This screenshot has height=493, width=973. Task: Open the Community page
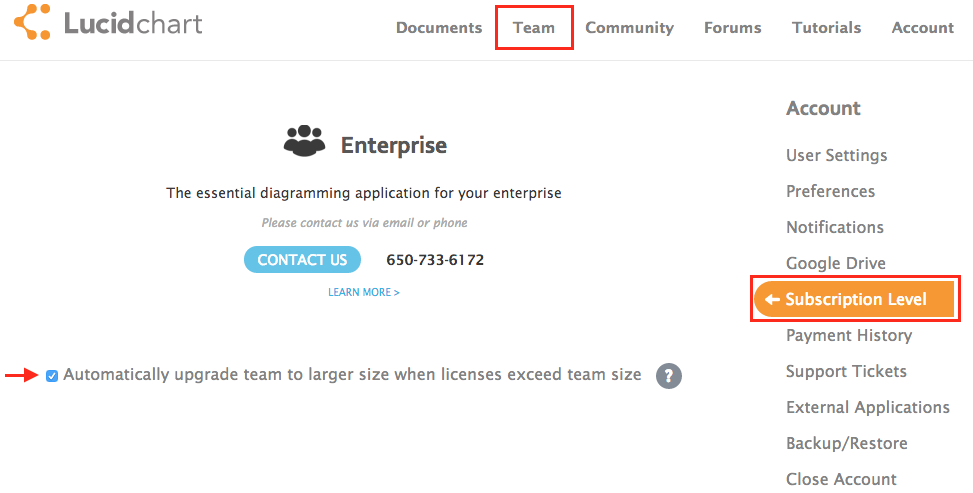629,28
